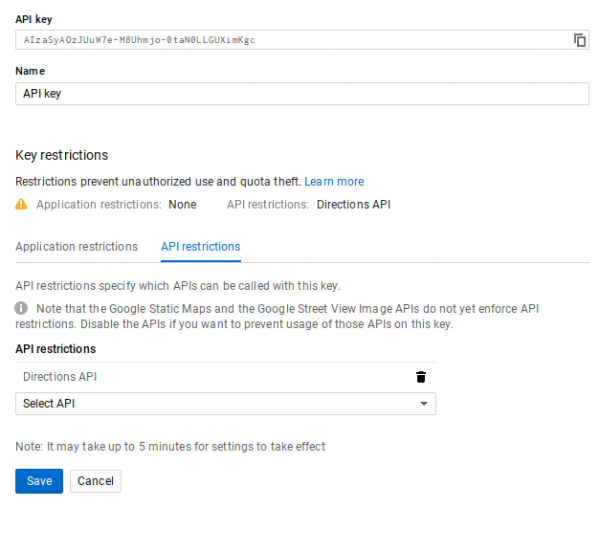
Task: Select the API restrictions tab
Action: (x=200, y=247)
